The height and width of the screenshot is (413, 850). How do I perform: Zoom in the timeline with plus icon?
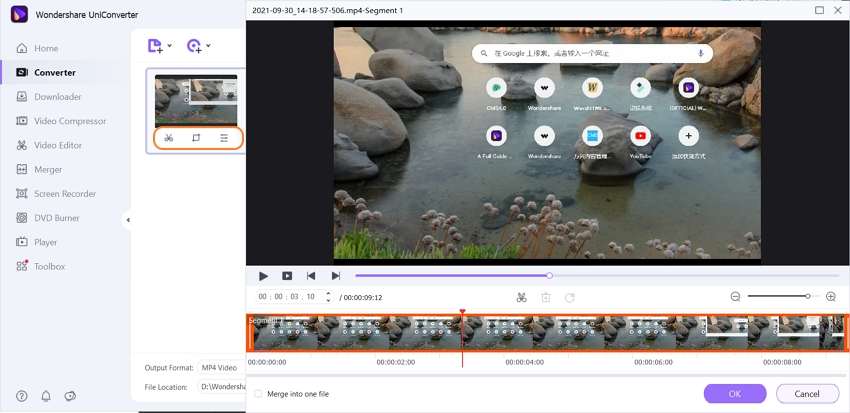pyautogui.click(x=830, y=296)
